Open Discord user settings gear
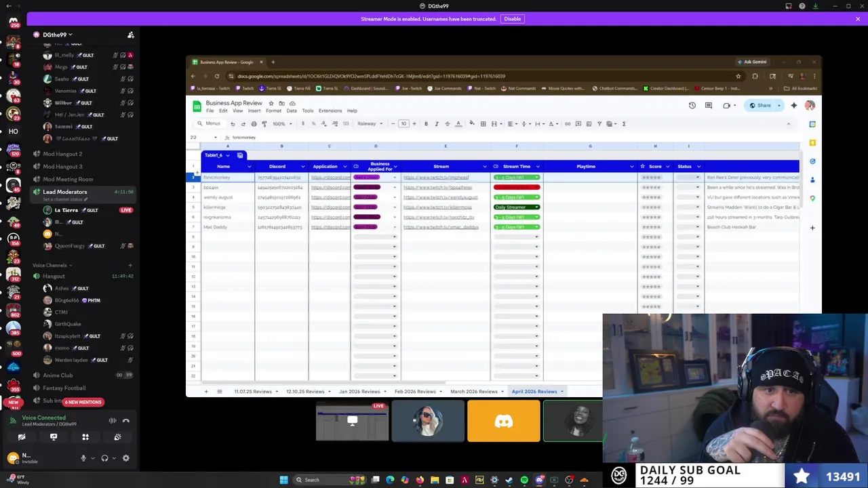Viewport: 868px width, 488px height. coord(125,459)
